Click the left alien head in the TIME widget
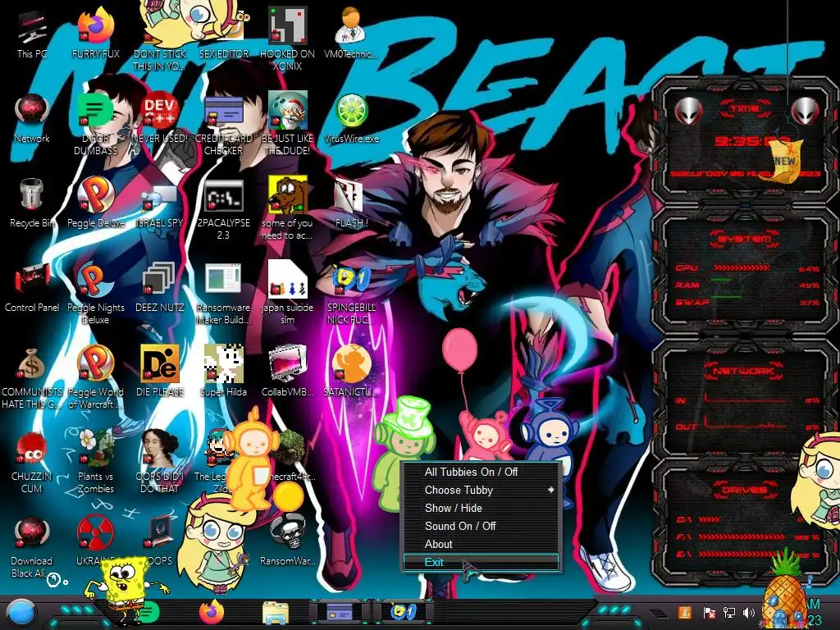Viewport: 840px width, 630px height. (x=688, y=112)
